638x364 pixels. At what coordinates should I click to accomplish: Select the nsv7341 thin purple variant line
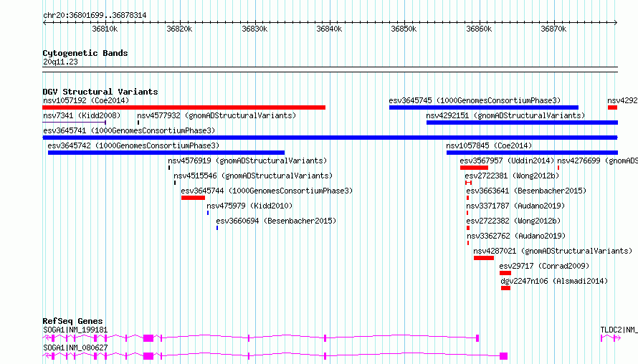(x=75, y=123)
